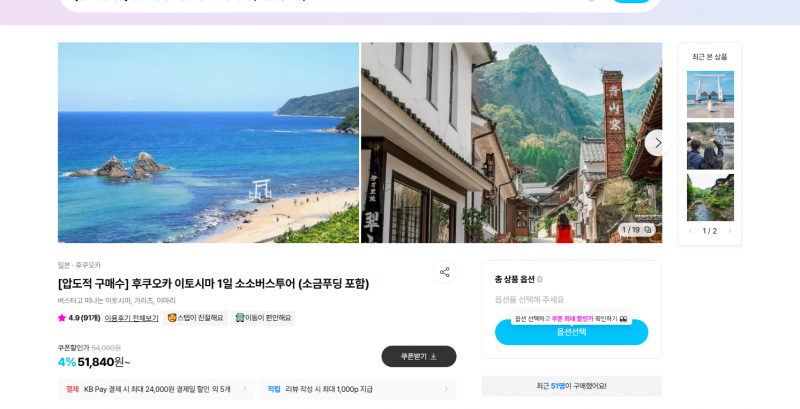Click the 스탭이 친절해요 tag
This screenshot has width=800, height=409.
click(x=195, y=318)
